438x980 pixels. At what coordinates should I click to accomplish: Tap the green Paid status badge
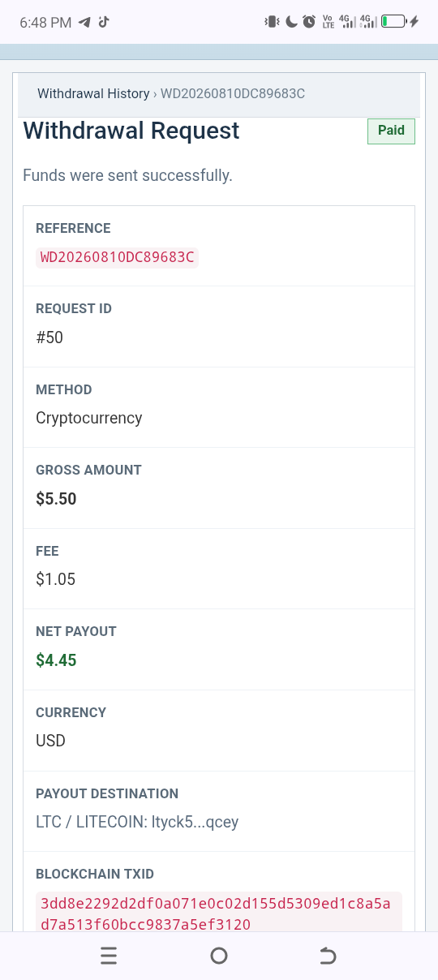391,131
